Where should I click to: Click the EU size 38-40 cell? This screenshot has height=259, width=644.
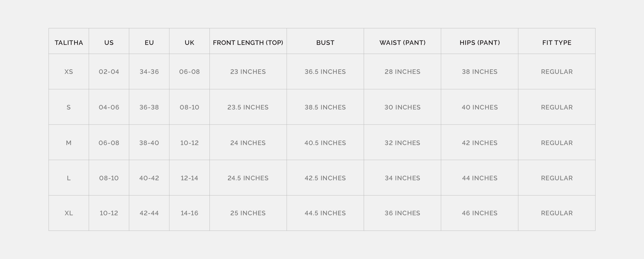[149, 143]
